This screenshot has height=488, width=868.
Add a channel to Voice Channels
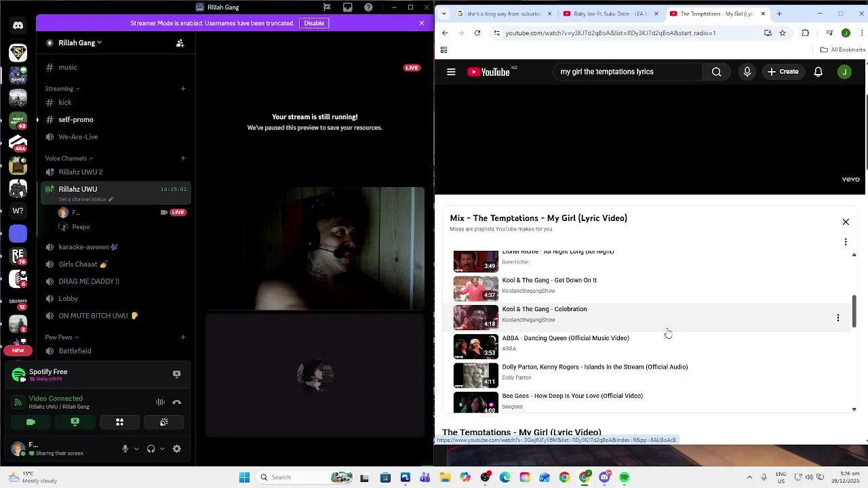click(183, 159)
